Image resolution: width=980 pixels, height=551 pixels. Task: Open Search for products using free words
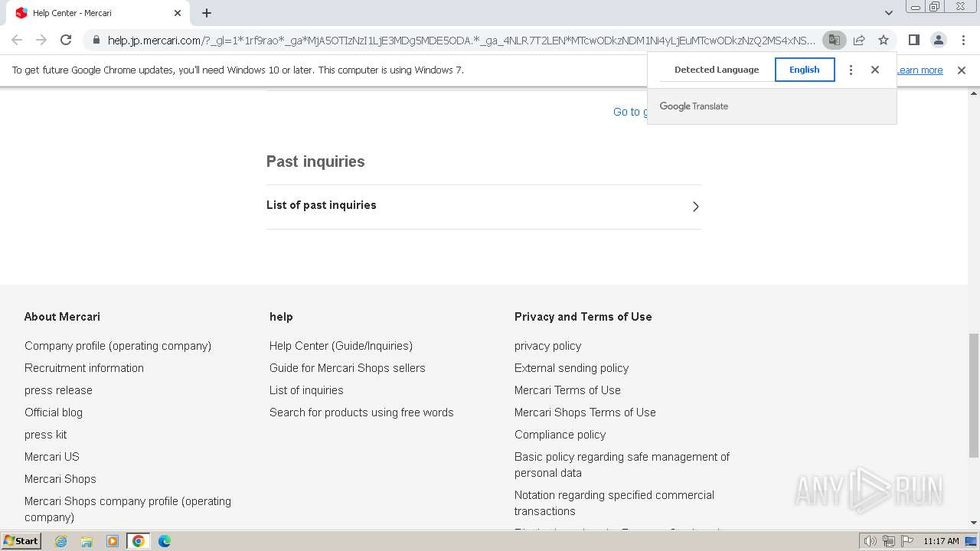click(361, 412)
